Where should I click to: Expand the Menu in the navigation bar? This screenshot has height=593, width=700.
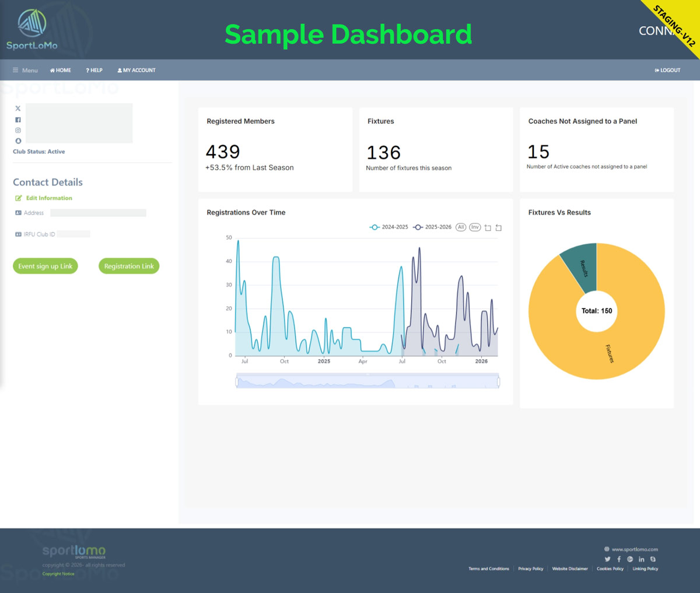tap(25, 70)
